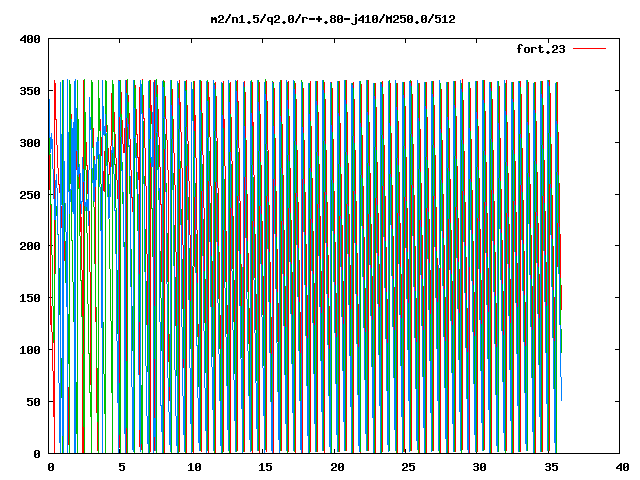Click the legend label fort.23

click(x=540, y=49)
